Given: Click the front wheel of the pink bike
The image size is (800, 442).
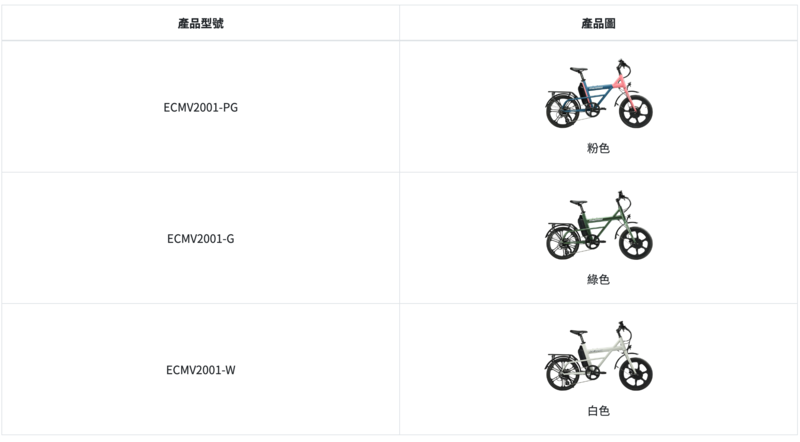Looking at the screenshot, I should [636, 111].
